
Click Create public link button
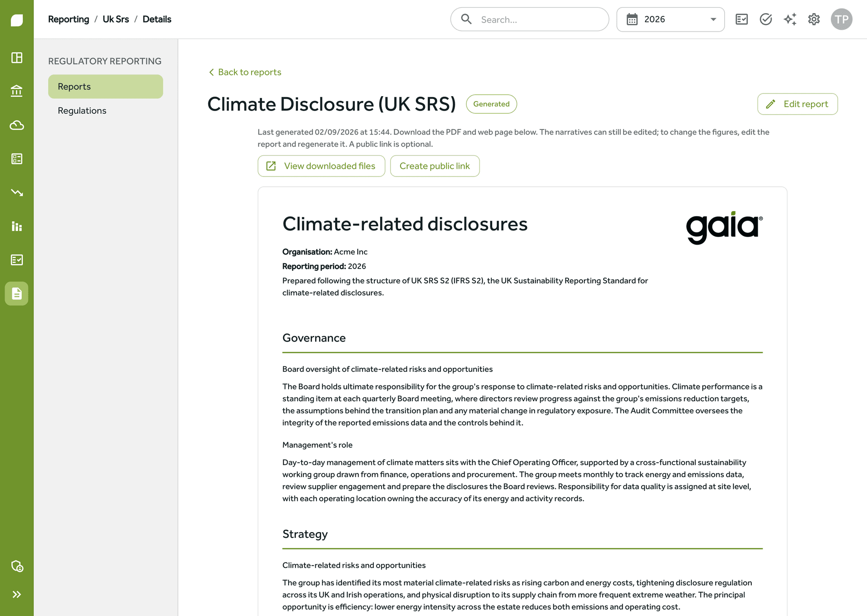pyautogui.click(x=434, y=166)
